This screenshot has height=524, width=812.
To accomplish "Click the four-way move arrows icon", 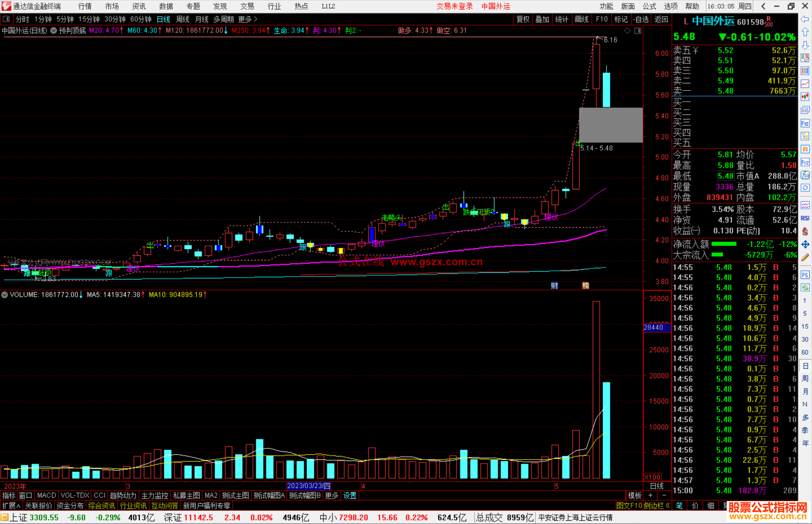I will (805, 245).
